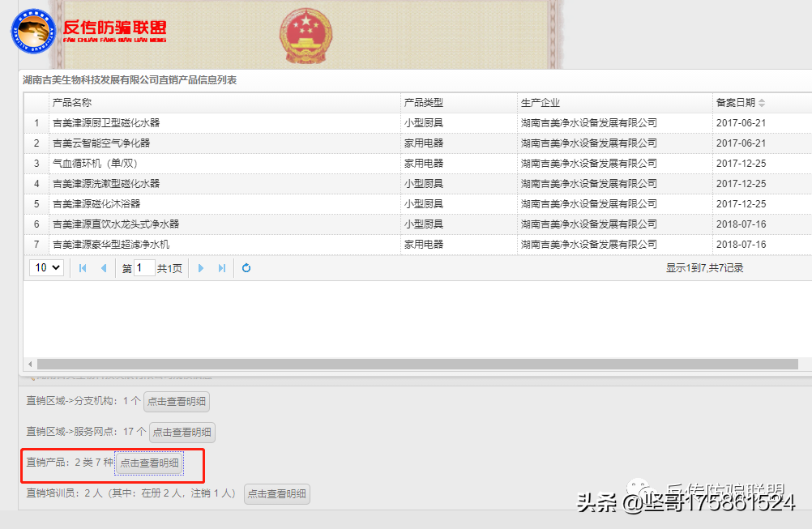Jump to the last page of results
This screenshot has height=529, width=812.
point(222,268)
